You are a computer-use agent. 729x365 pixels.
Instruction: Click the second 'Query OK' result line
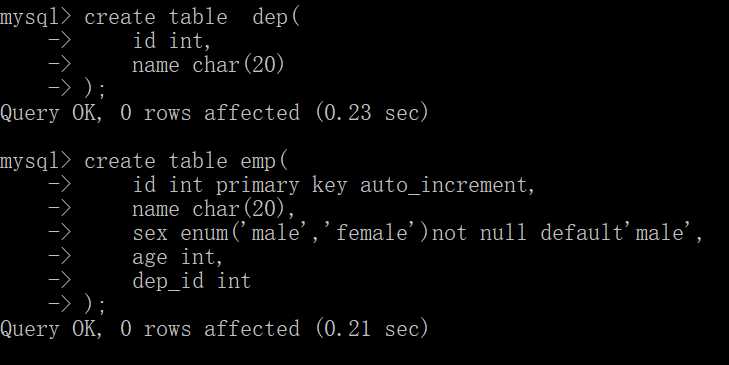[x=214, y=330]
